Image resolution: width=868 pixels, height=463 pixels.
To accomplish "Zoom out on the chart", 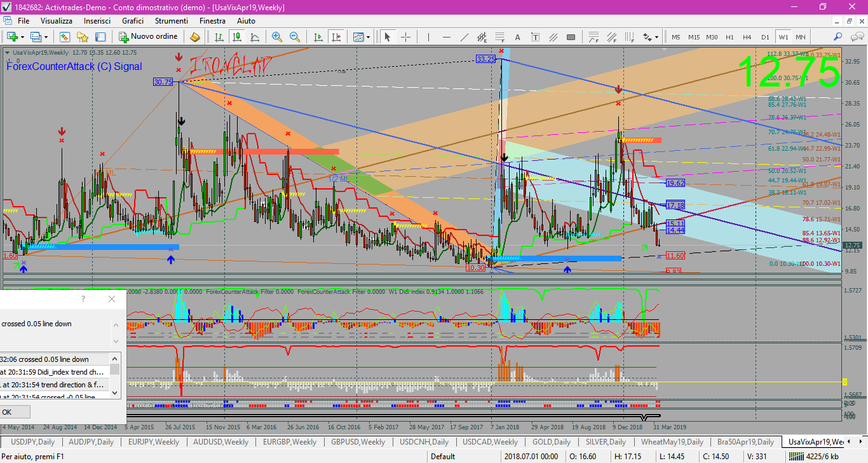I will click(x=295, y=37).
